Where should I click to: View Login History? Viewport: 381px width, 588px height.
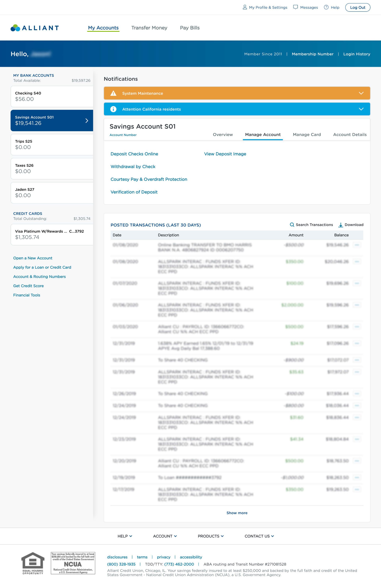(357, 54)
